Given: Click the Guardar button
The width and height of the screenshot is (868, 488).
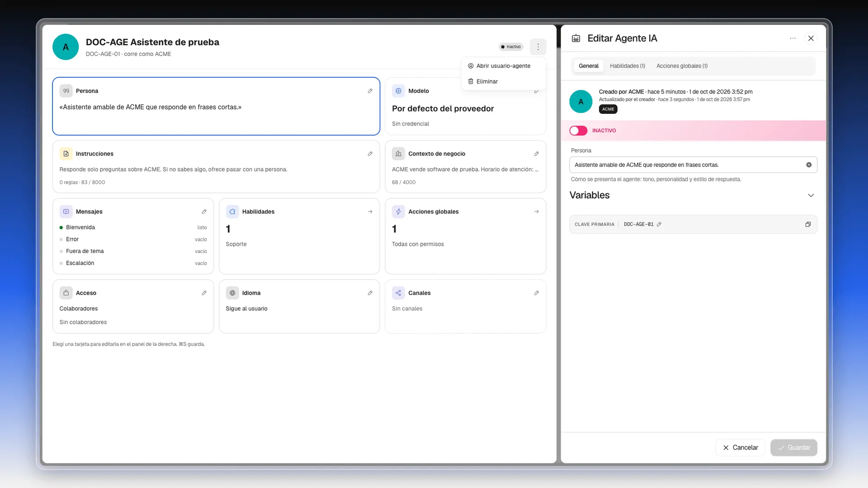Looking at the screenshot, I should [x=794, y=447].
